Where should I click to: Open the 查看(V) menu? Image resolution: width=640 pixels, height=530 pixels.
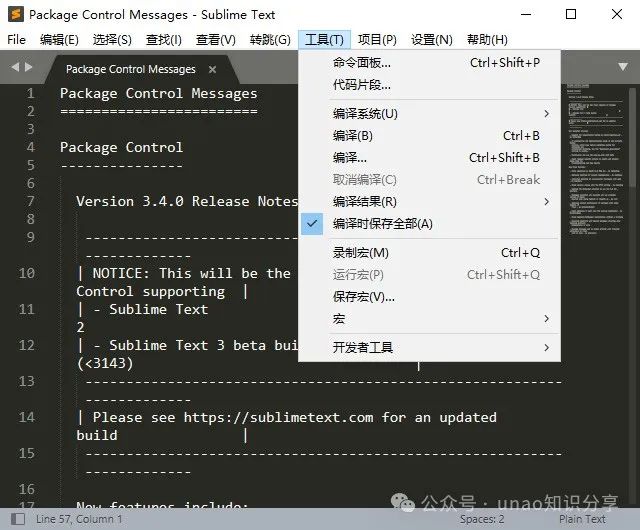pyautogui.click(x=216, y=40)
